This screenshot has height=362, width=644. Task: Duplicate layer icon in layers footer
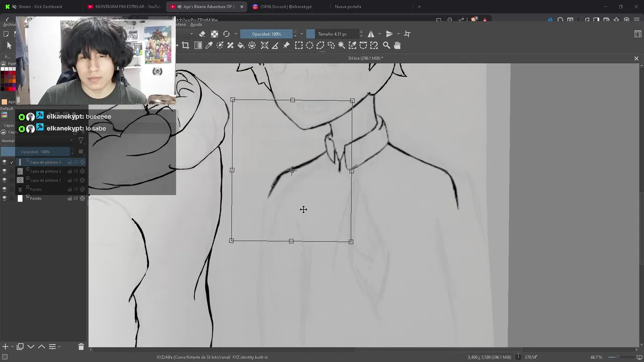20,346
